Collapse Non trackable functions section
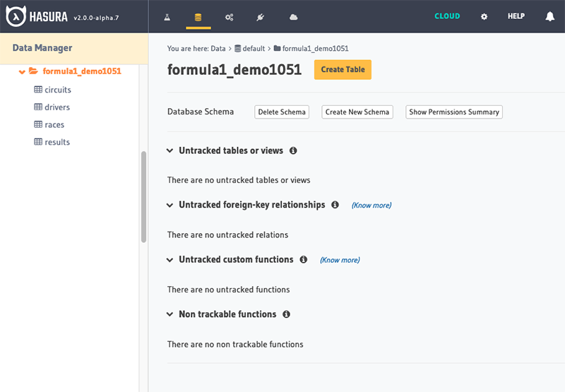565x392 pixels. (x=169, y=314)
